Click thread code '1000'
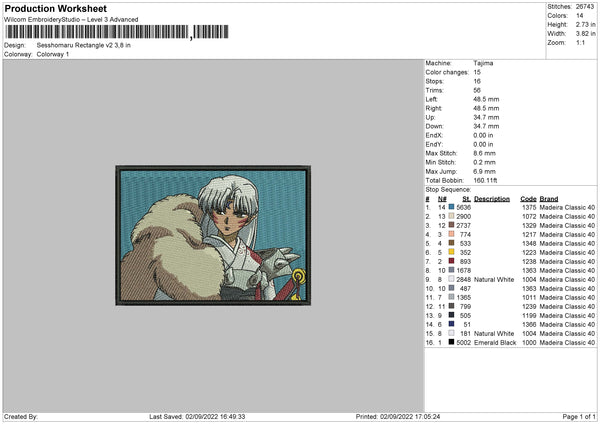 (x=529, y=342)
